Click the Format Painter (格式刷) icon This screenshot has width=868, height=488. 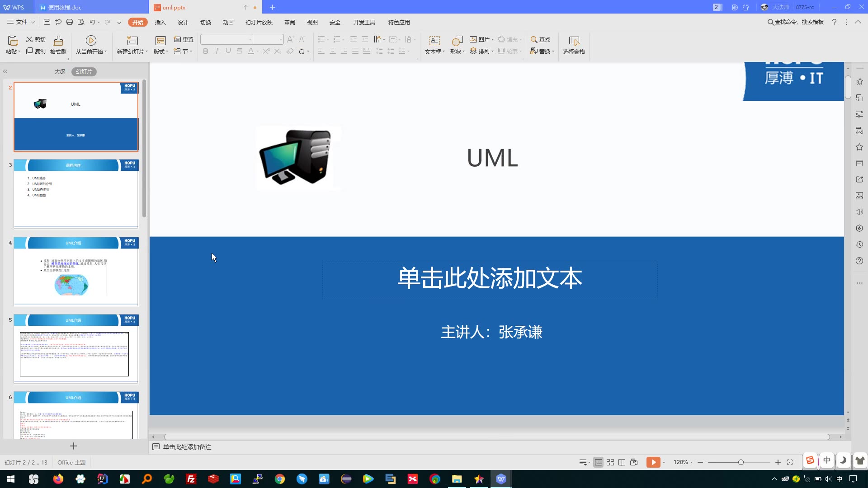58,41
